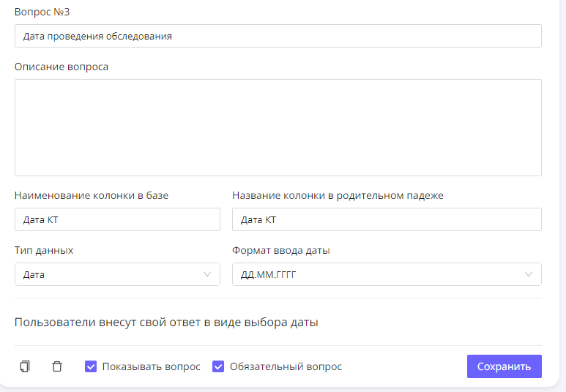Click the "Тип данных" field label
Image resolution: width=566 pixels, height=392 pixels.
tap(44, 250)
